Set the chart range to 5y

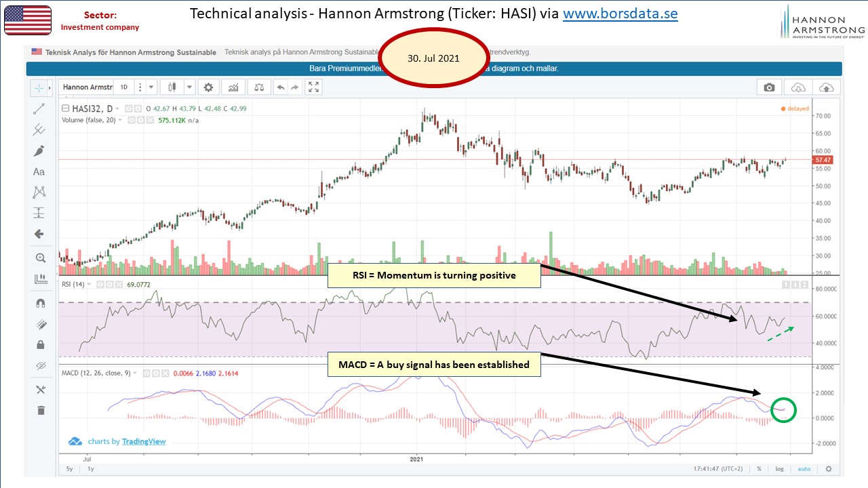tap(69, 468)
